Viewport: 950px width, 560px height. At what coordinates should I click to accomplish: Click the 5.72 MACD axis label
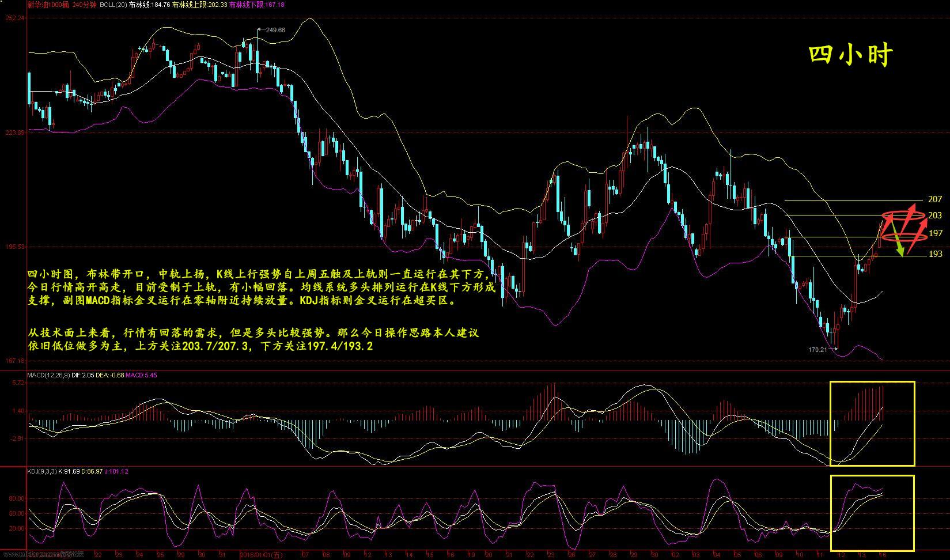pyautogui.click(x=18, y=383)
